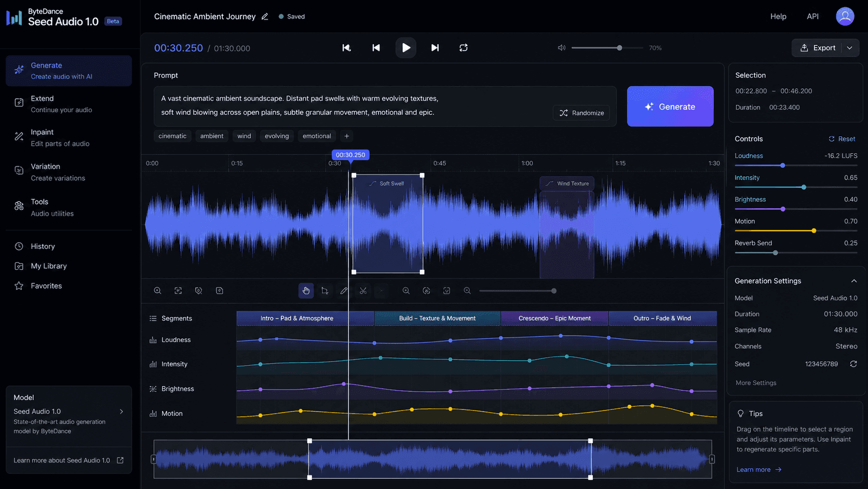Screen dimensions: 868x489
Task: Click the blue Generate button
Action: (670, 107)
